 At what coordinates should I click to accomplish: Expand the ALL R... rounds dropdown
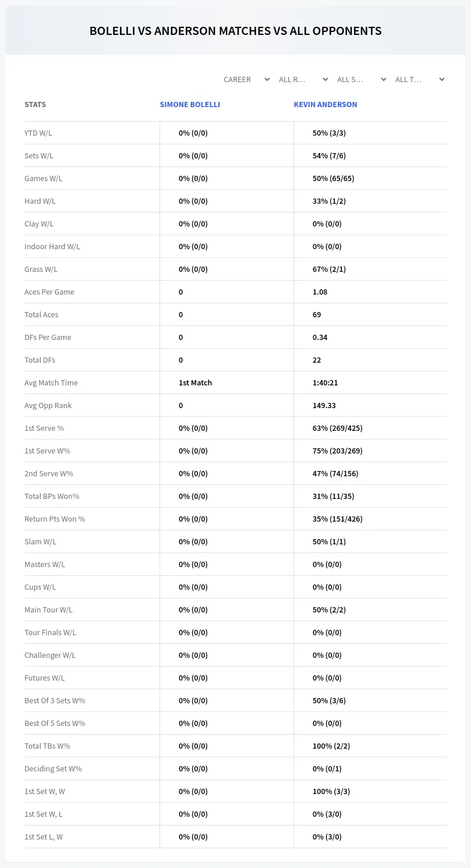tap(304, 79)
